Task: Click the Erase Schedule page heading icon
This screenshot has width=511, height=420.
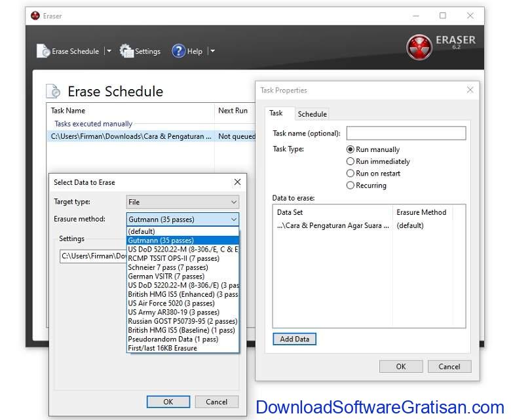Action: (x=54, y=91)
